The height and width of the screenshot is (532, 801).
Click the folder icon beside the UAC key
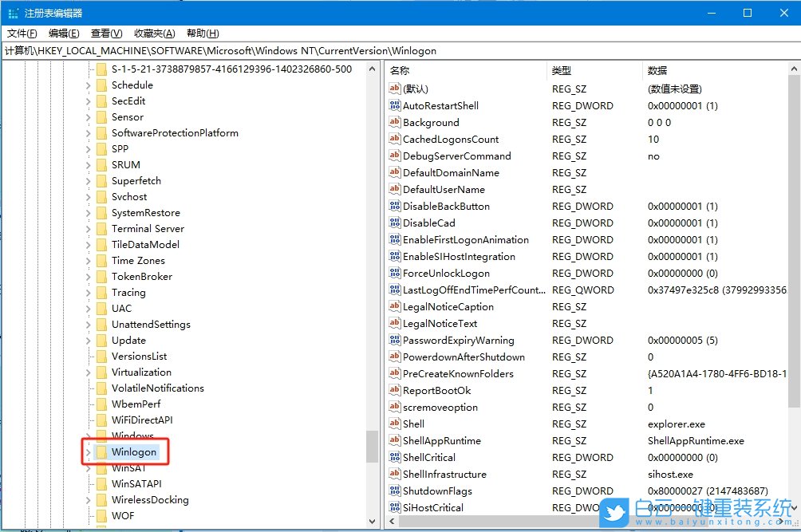point(103,308)
